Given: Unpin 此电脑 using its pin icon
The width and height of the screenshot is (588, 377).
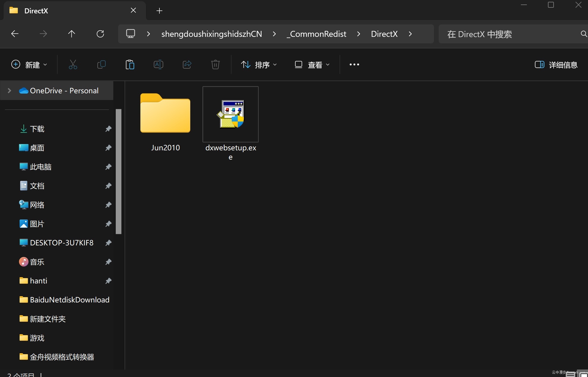Looking at the screenshot, I should [108, 167].
